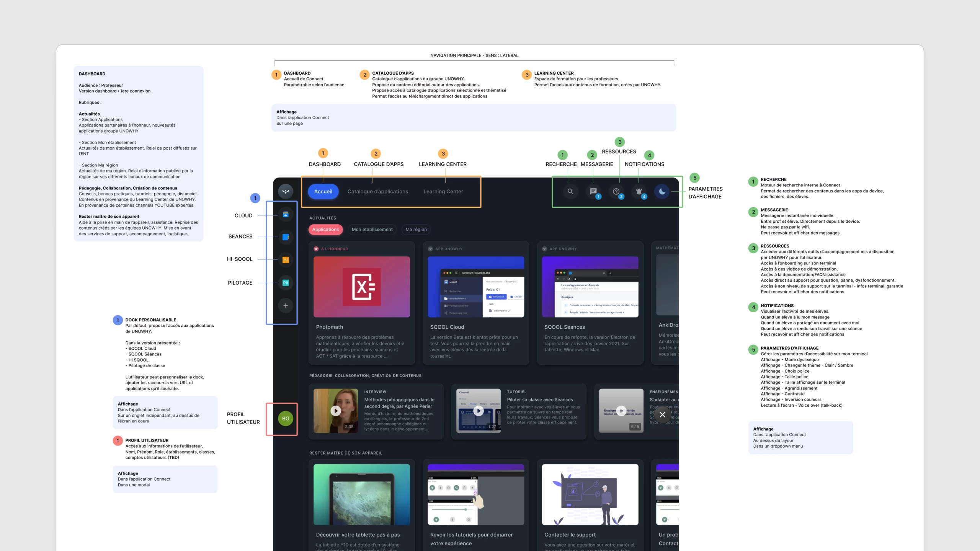Open the BG user profile avatar

point(285,419)
